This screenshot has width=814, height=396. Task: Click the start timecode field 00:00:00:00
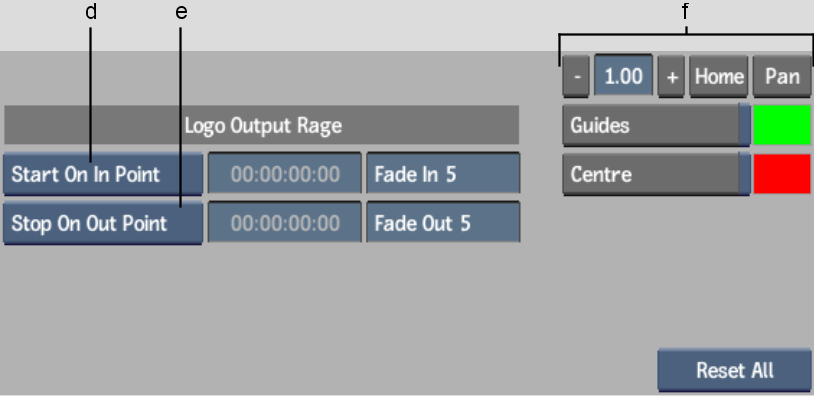285,173
